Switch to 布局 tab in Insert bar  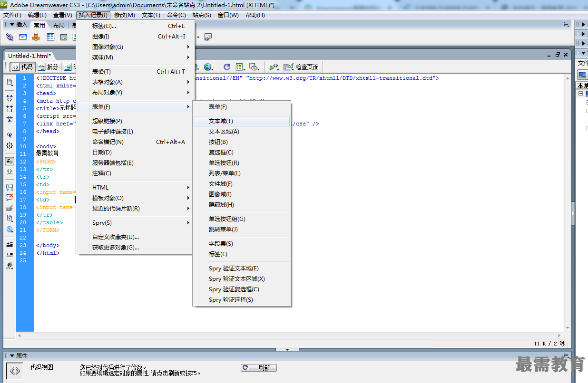[59, 25]
